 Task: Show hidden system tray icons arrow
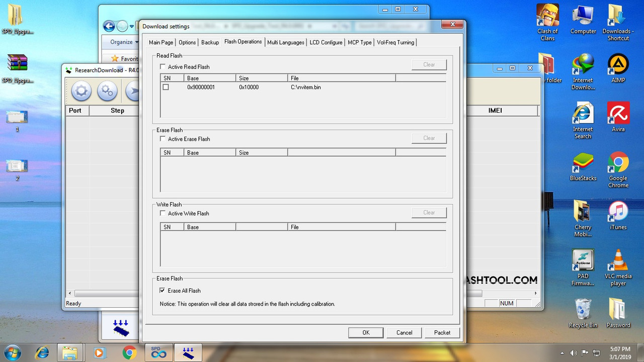pyautogui.click(x=562, y=353)
